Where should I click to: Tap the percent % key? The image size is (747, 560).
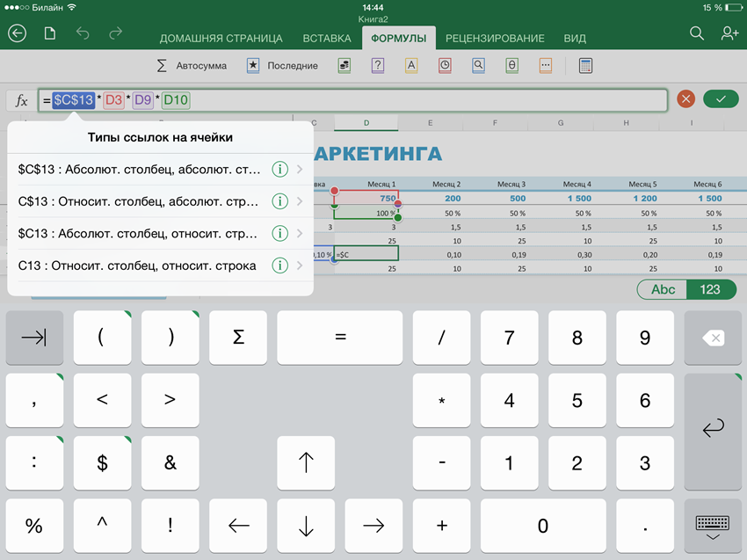34,526
